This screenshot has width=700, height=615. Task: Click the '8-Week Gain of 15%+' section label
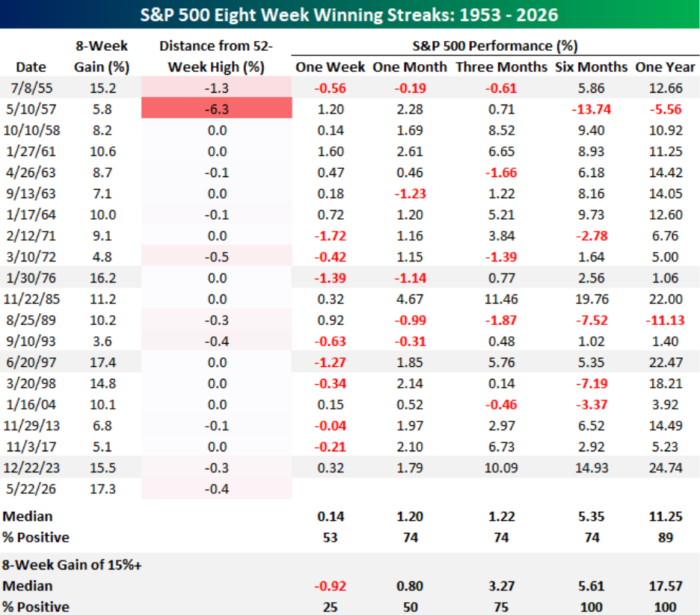click(x=72, y=565)
